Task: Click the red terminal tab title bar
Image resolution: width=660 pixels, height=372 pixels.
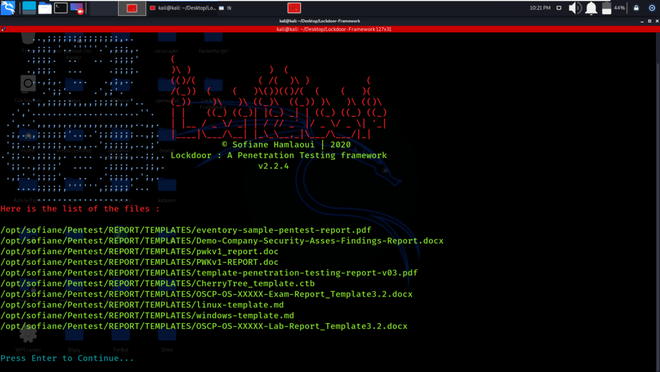Action: point(330,29)
